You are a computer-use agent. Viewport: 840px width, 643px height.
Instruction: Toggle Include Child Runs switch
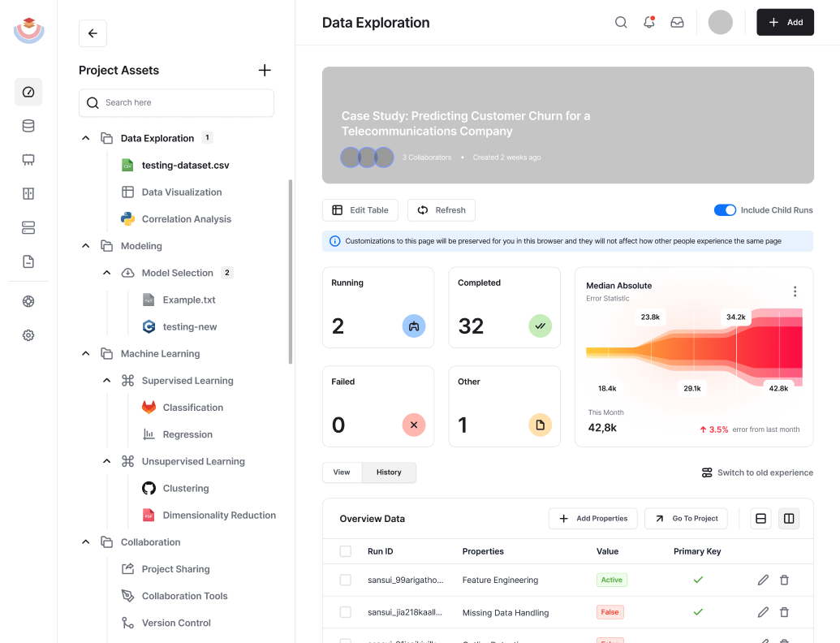pos(725,210)
